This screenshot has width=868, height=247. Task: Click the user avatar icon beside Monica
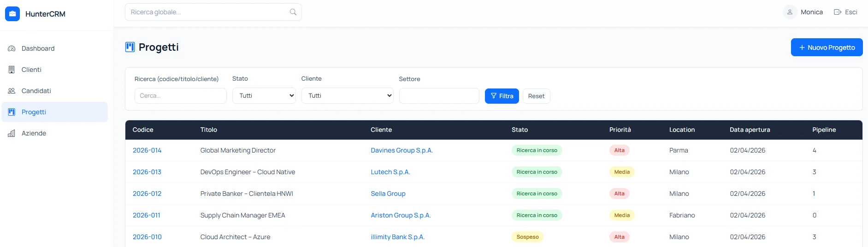point(790,12)
